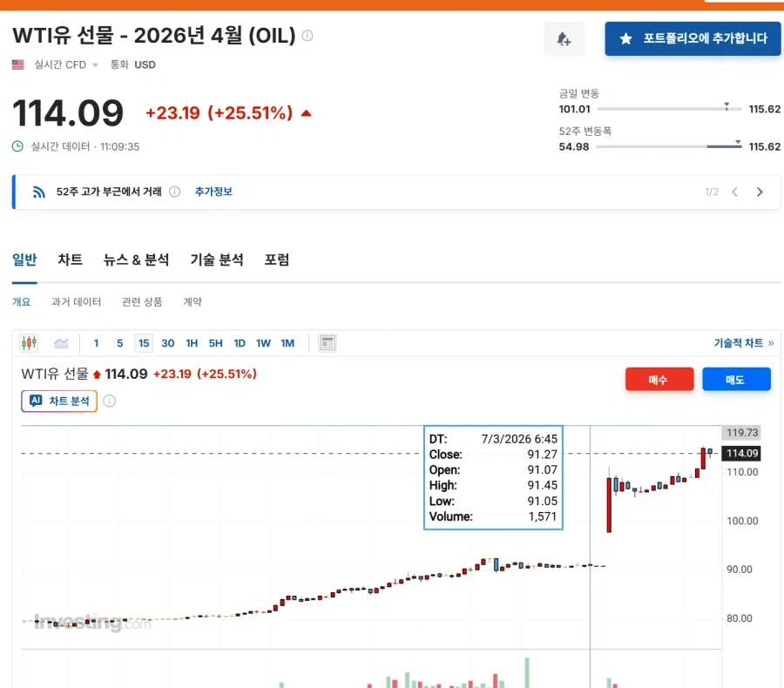Click the 매수 buy button
This screenshot has height=688, width=784.
(659, 379)
